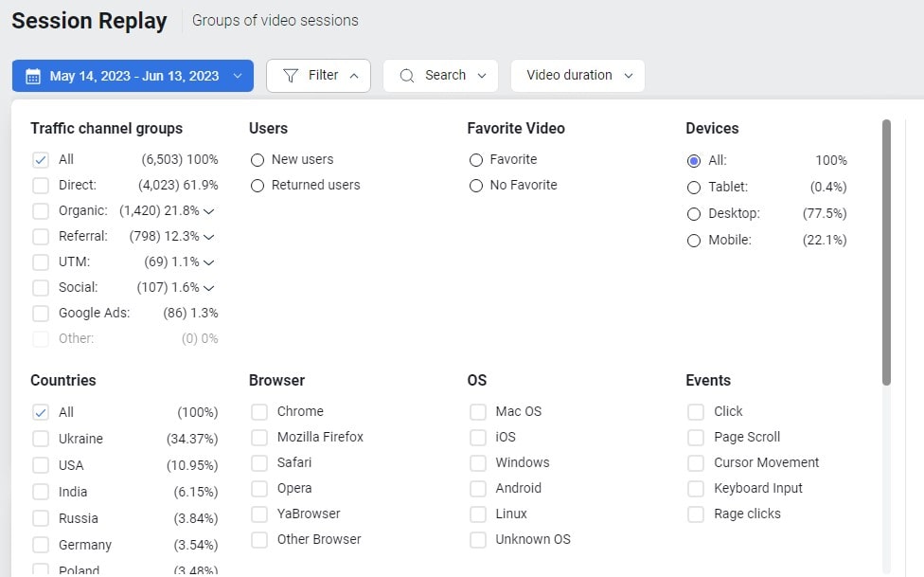Tick the Ukraine country checkbox
Screen dimensions: 924x577
[41, 439]
